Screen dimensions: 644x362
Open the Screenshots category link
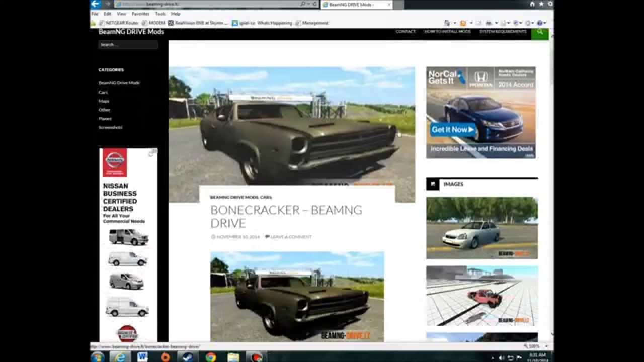(110, 127)
